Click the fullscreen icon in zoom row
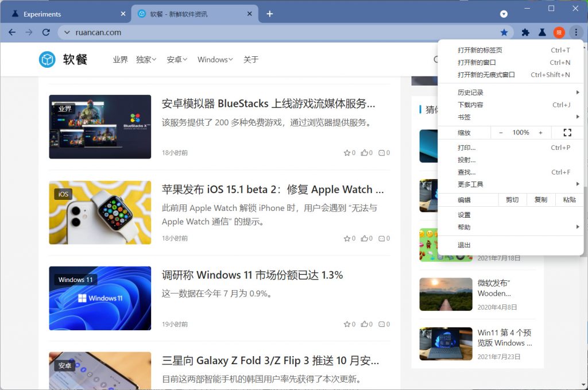This screenshot has height=390, width=588. click(567, 133)
